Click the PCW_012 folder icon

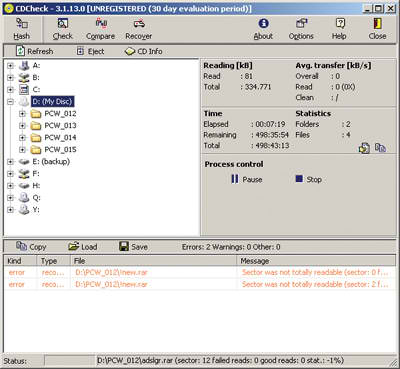(x=36, y=114)
